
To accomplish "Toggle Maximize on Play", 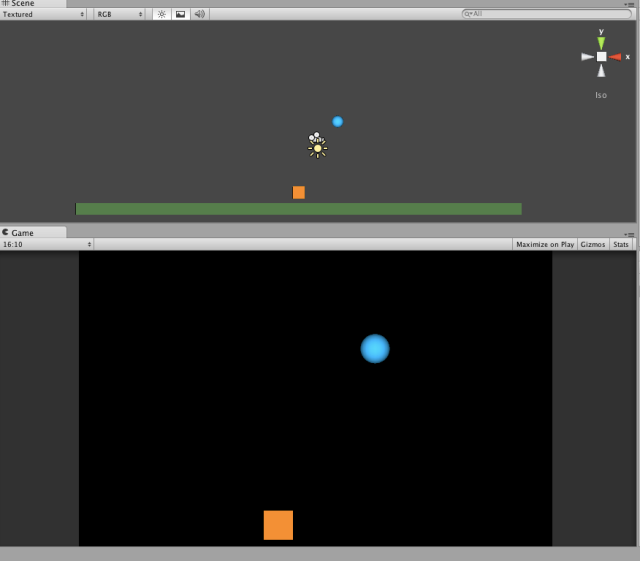I will click(545, 244).
